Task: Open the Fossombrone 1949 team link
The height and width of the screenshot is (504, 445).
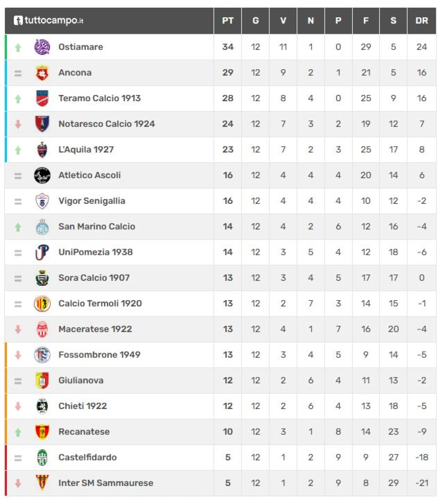Action: tap(99, 355)
